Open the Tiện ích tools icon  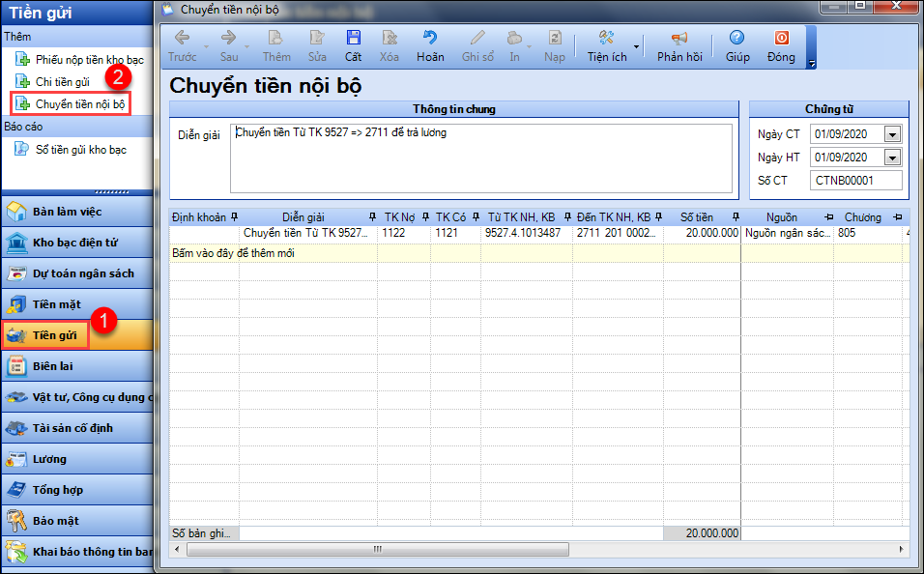tap(606, 39)
